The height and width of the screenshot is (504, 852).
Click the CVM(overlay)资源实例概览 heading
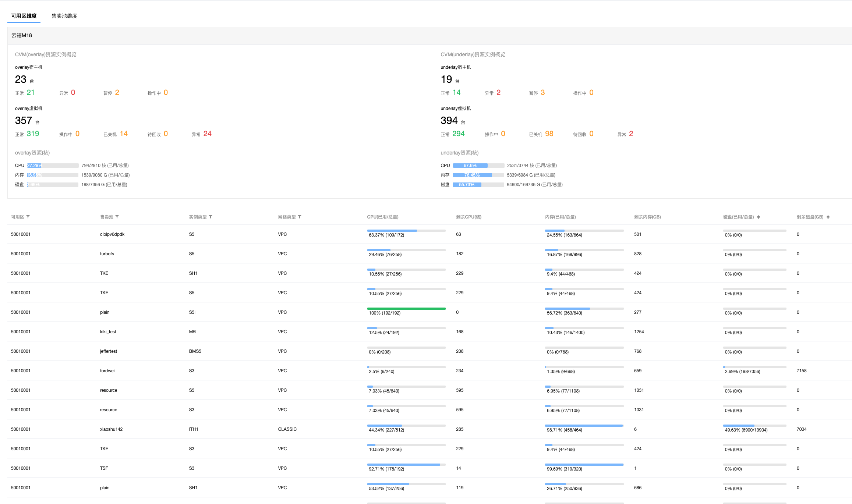[46, 54]
